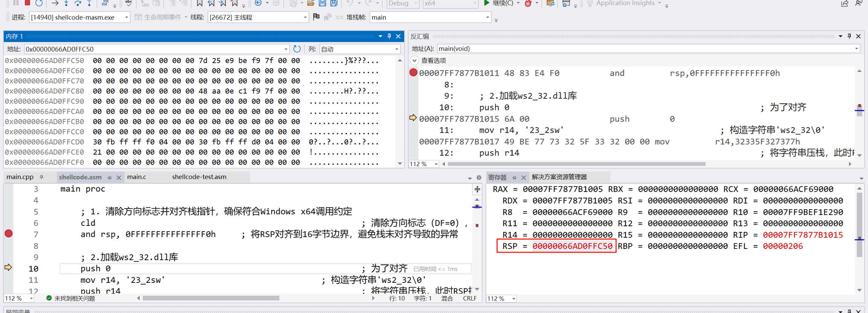Toggle the breakpoint on source line 7

[x=9, y=234]
